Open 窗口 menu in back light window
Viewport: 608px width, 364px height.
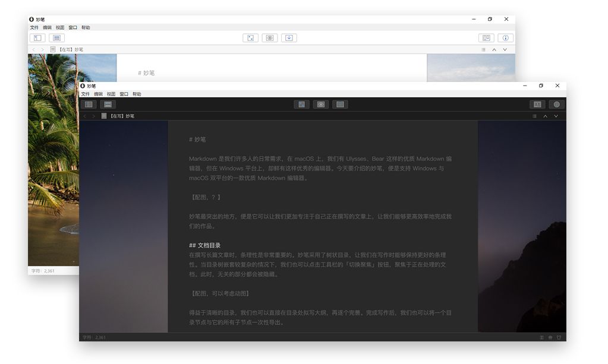tap(73, 27)
